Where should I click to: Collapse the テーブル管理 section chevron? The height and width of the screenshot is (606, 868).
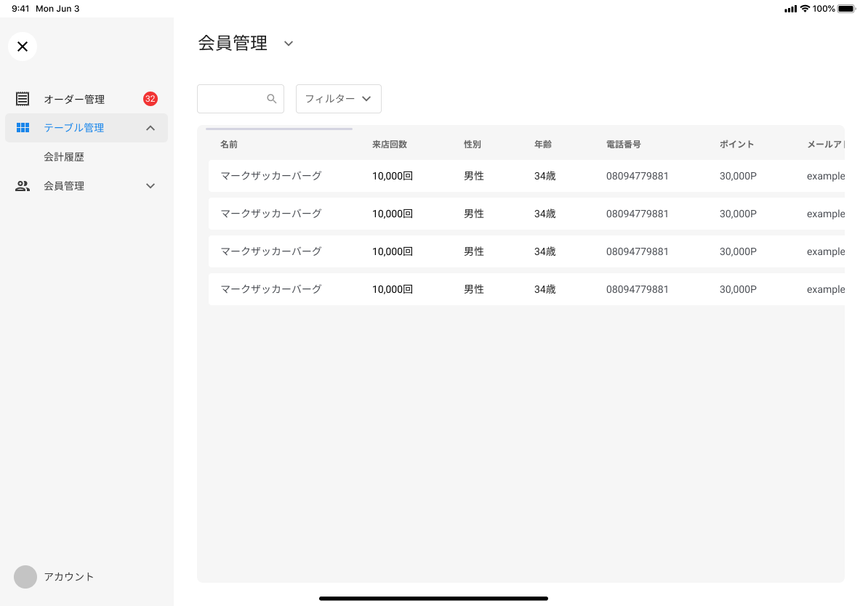click(150, 128)
